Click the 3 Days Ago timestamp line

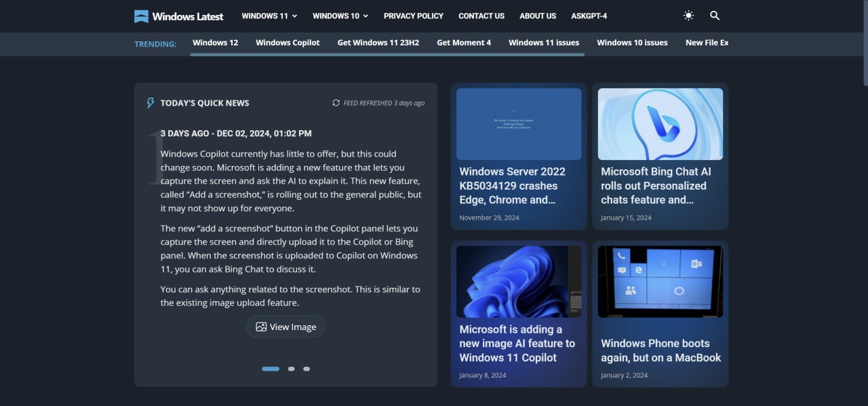[x=236, y=134]
